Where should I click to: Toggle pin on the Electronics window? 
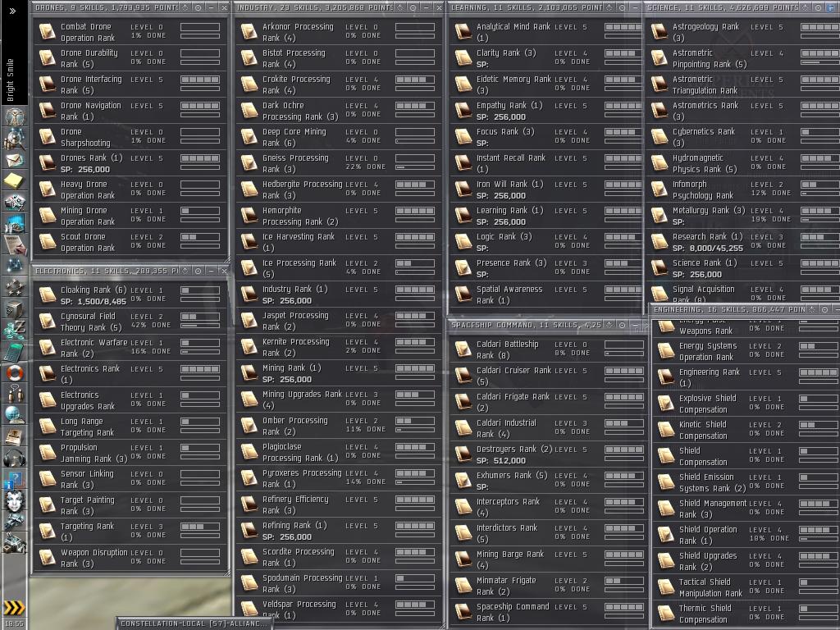pyautogui.click(x=185, y=271)
